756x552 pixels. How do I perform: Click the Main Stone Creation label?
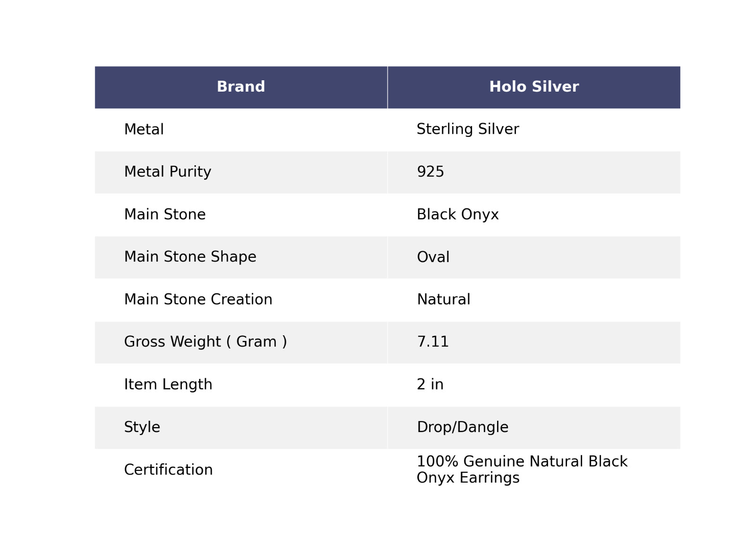(198, 299)
